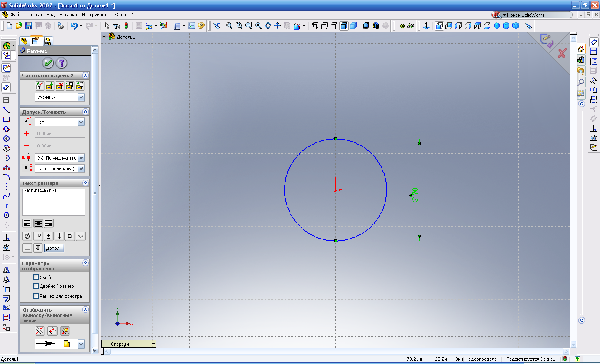Collapse the Текст размера section

(x=85, y=183)
